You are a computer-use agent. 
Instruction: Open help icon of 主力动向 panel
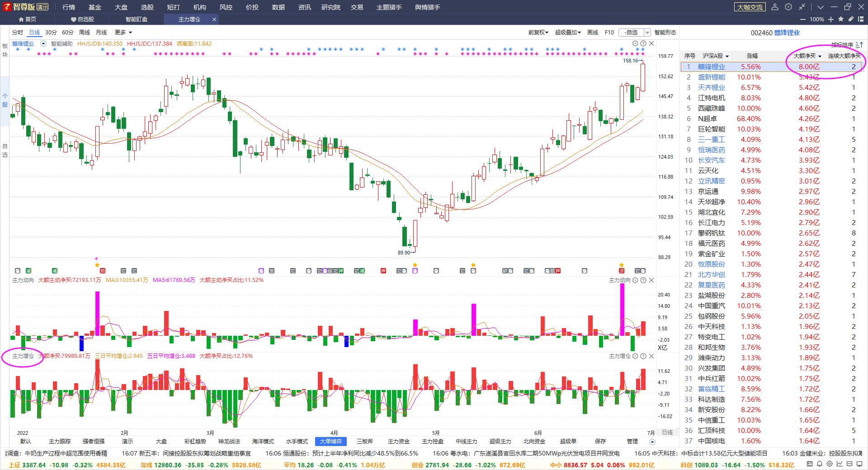(643, 280)
